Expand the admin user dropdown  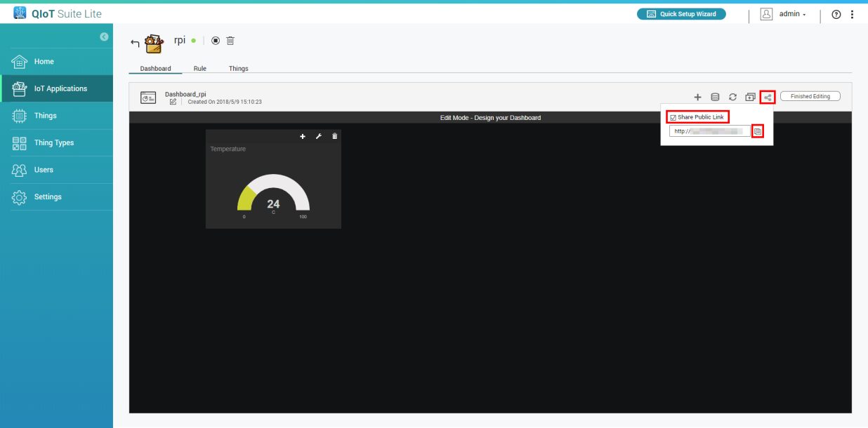click(792, 14)
